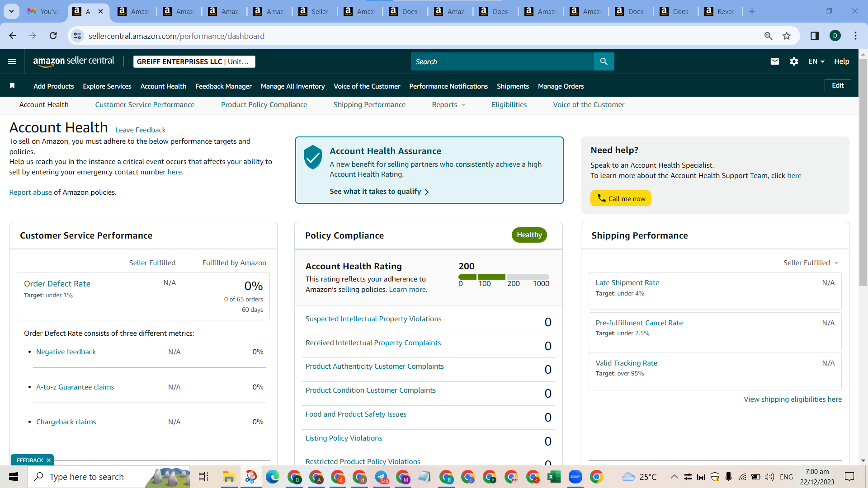The width and height of the screenshot is (868, 488).
Task: Open GREIFF ENTERPRISES account switcher
Action: click(194, 61)
